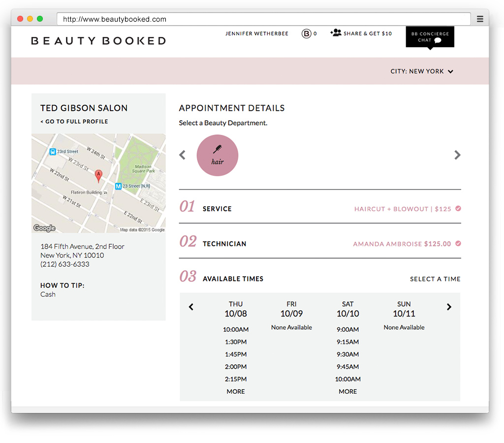Screen dimensions: 504x443
Task: Show more times for Saturday 10/10
Action: pos(348,392)
